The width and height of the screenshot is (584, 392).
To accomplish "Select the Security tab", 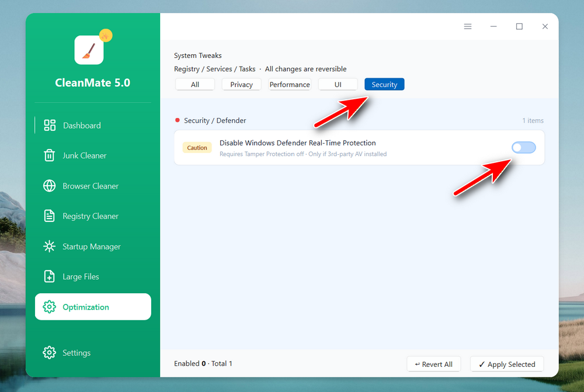I will click(x=384, y=85).
